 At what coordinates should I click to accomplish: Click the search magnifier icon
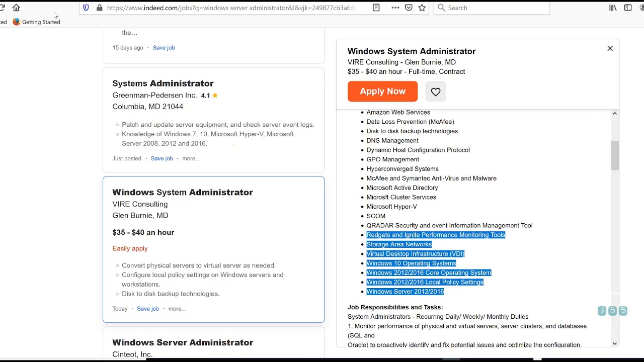[x=441, y=8]
